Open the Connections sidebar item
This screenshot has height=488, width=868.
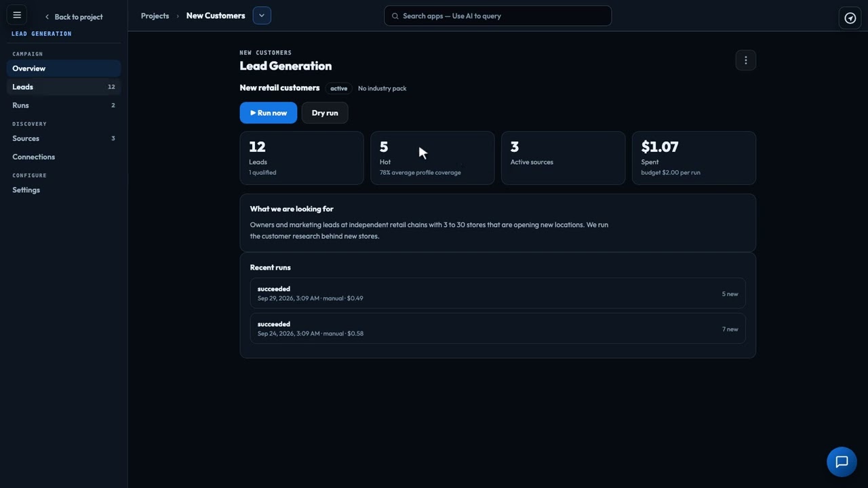[x=64, y=157]
